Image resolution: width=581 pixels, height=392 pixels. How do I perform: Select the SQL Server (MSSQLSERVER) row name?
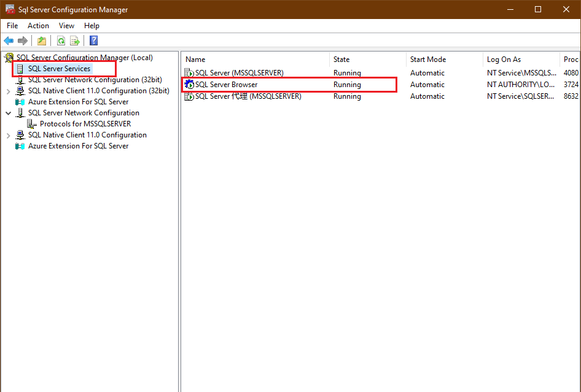[x=240, y=73]
